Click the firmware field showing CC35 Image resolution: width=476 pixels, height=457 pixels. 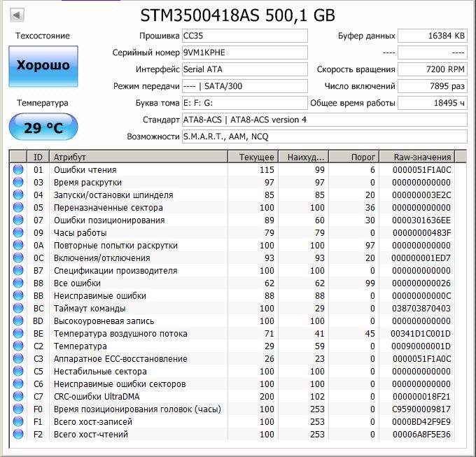[x=244, y=36]
